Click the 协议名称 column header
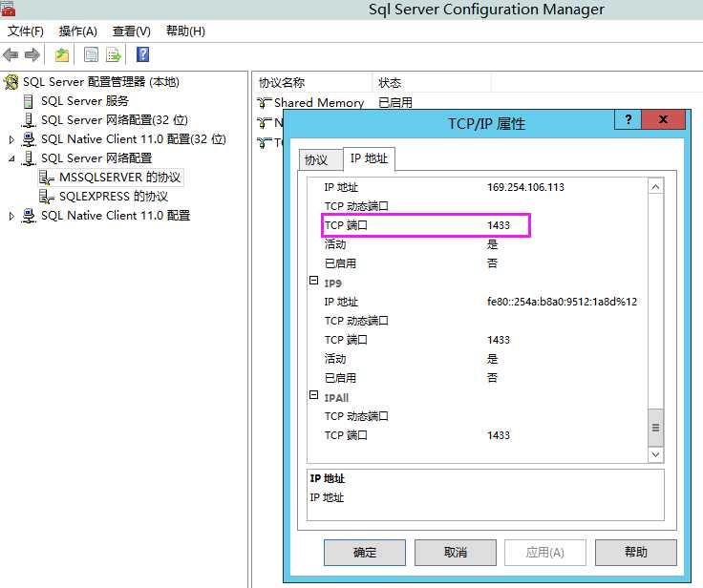Screen dimensions: 703x588 312,83
